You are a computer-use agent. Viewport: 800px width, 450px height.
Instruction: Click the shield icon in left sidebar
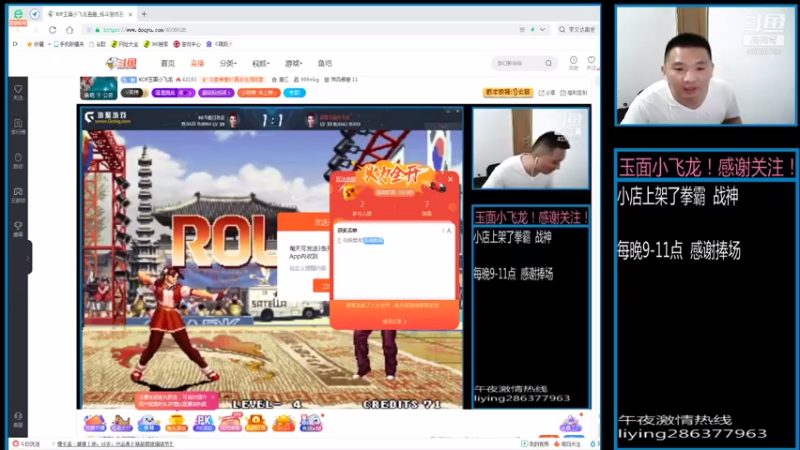click(18, 160)
